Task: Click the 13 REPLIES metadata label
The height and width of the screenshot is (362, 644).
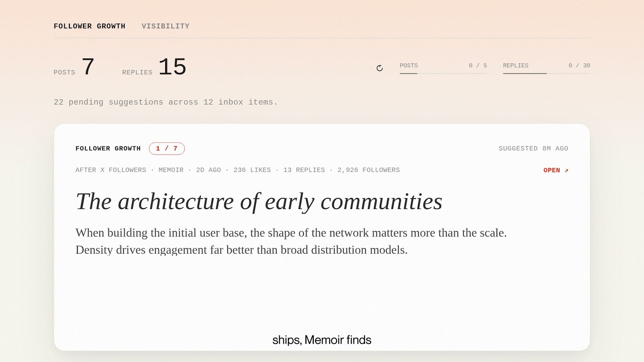Action: click(304, 170)
